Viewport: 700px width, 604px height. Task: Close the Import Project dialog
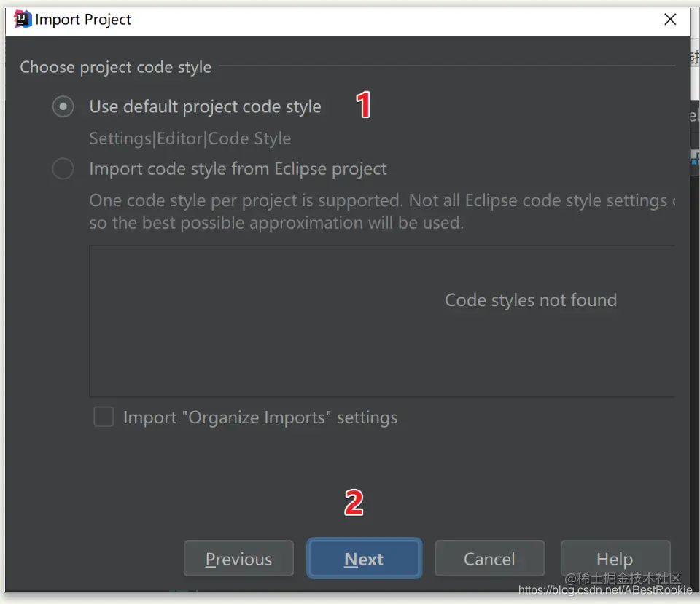[x=670, y=19]
